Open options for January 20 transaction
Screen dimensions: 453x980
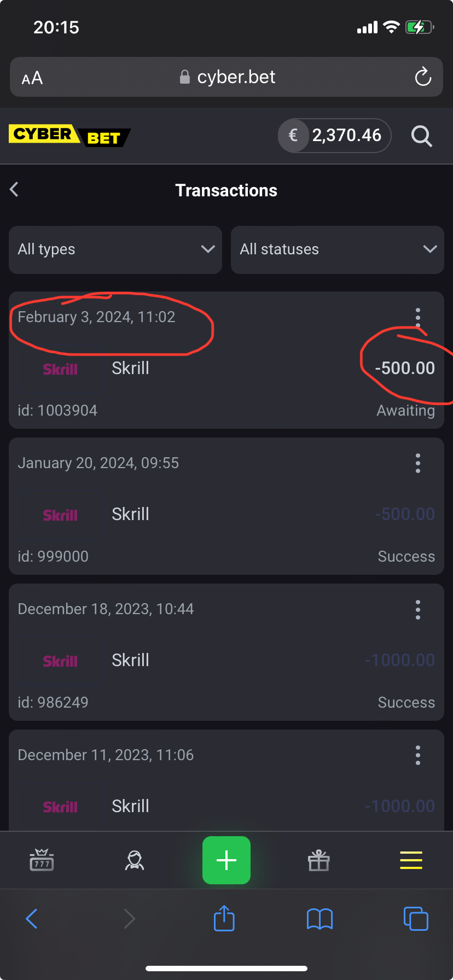[418, 463]
